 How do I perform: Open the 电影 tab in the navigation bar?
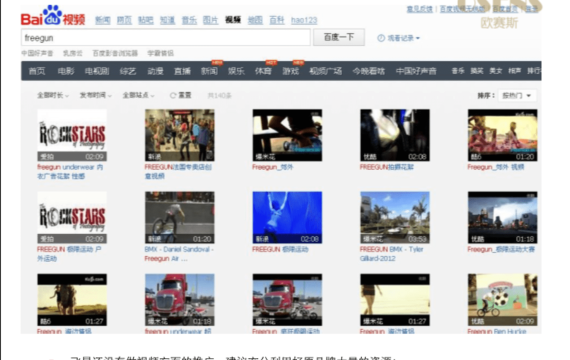pyautogui.click(x=66, y=71)
